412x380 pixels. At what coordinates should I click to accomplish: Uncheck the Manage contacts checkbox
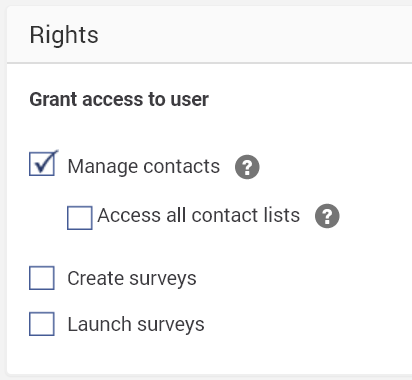[x=42, y=164]
